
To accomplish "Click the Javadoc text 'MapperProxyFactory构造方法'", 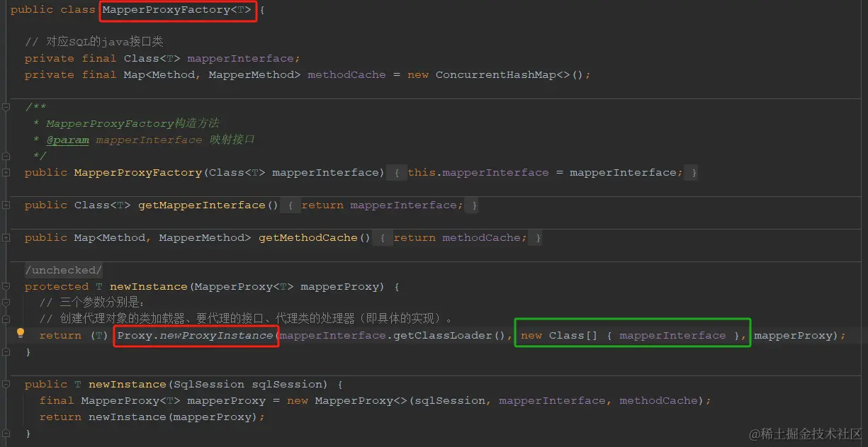I will pyautogui.click(x=133, y=124).
